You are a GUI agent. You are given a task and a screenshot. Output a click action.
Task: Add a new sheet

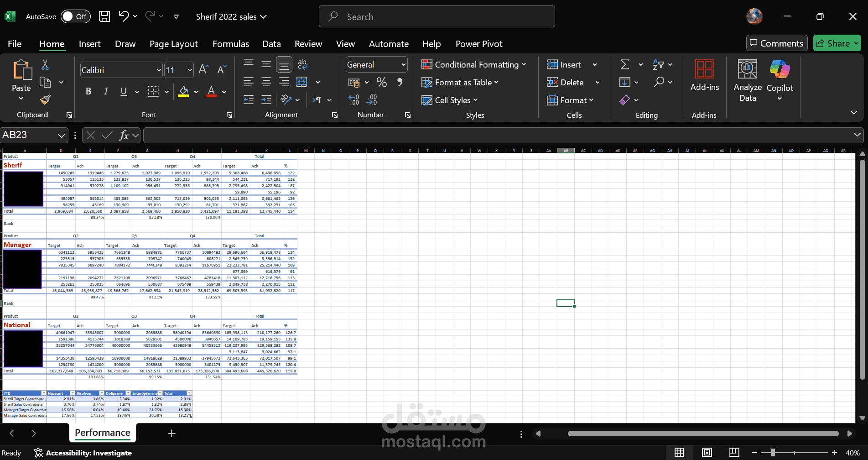pos(172,433)
